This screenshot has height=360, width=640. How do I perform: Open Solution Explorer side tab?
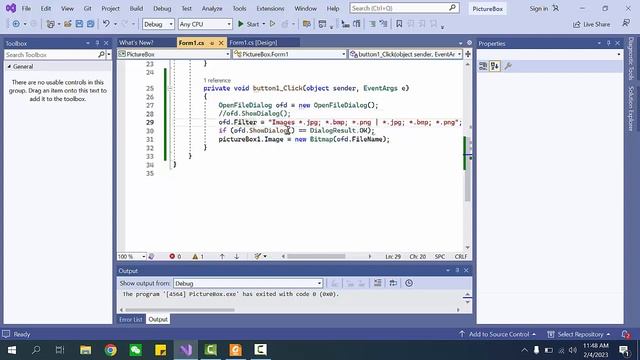(631, 109)
